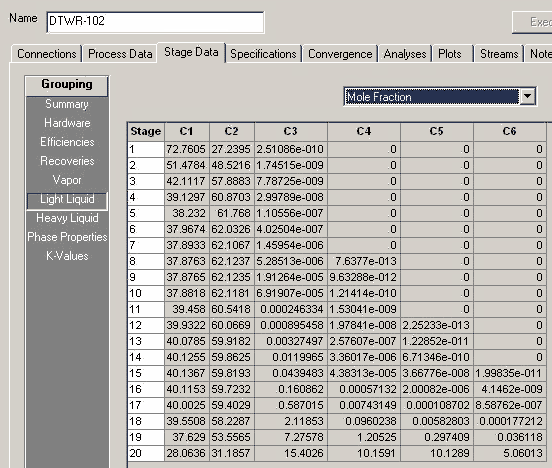Click the C1 value 72.7605 for stage 1
The height and width of the screenshot is (468, 552).
coord(187,149)
